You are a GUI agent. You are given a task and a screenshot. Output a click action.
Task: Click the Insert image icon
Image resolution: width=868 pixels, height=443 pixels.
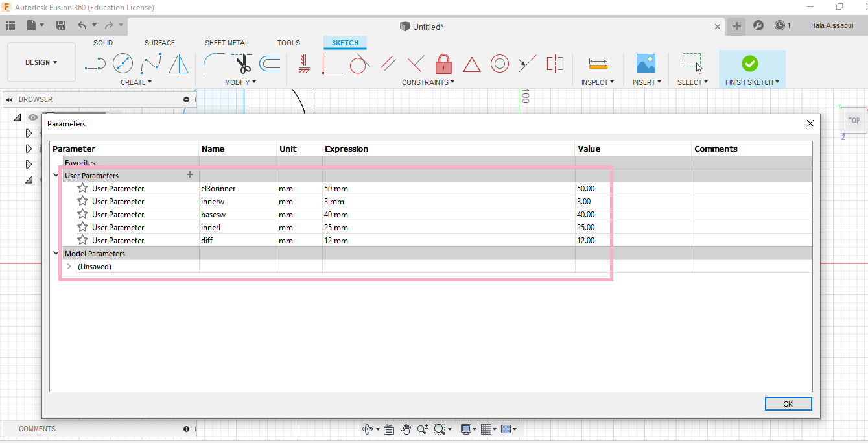click(646, 64)
